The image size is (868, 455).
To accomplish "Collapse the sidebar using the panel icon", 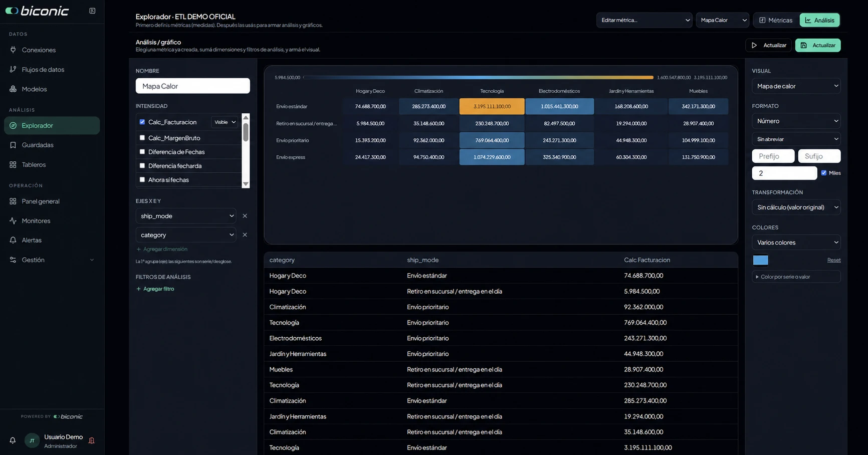I will [92, 11].
